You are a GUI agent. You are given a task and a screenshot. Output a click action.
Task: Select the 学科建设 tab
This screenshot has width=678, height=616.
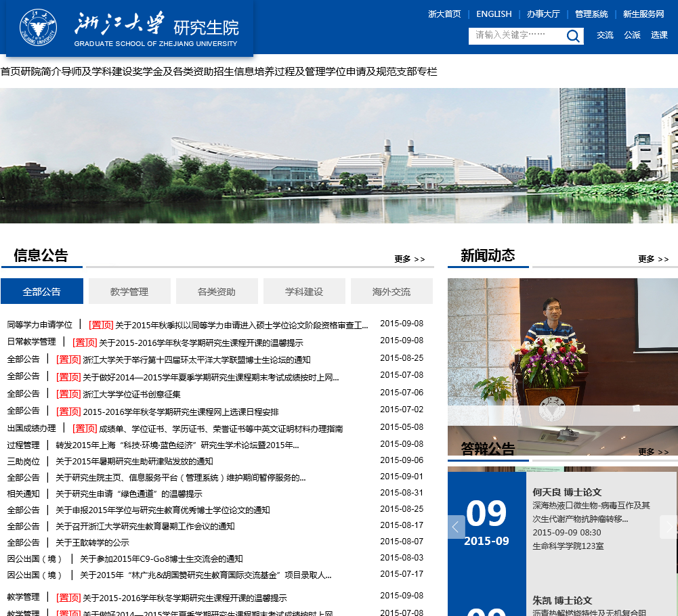pos(304,291)
